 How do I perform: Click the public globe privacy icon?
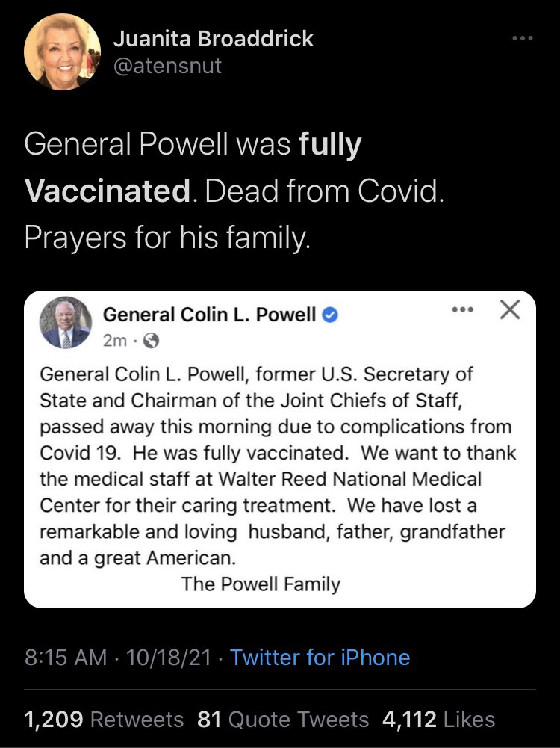click(151, 341)
